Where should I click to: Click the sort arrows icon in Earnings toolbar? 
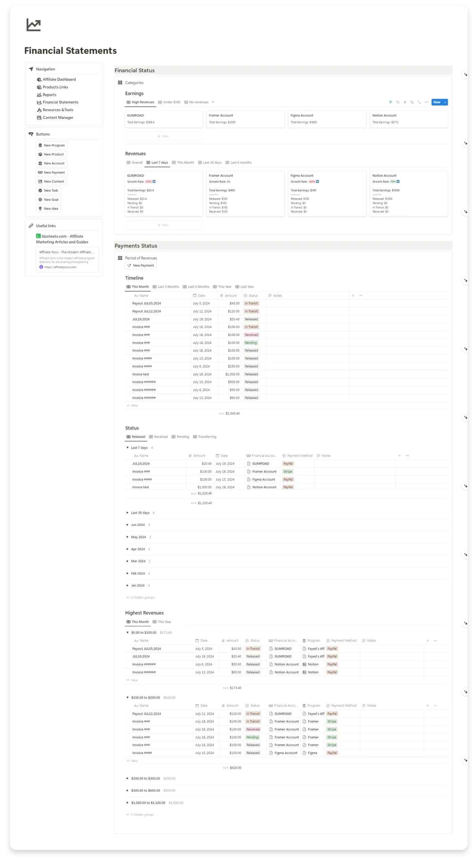point(397,102)
